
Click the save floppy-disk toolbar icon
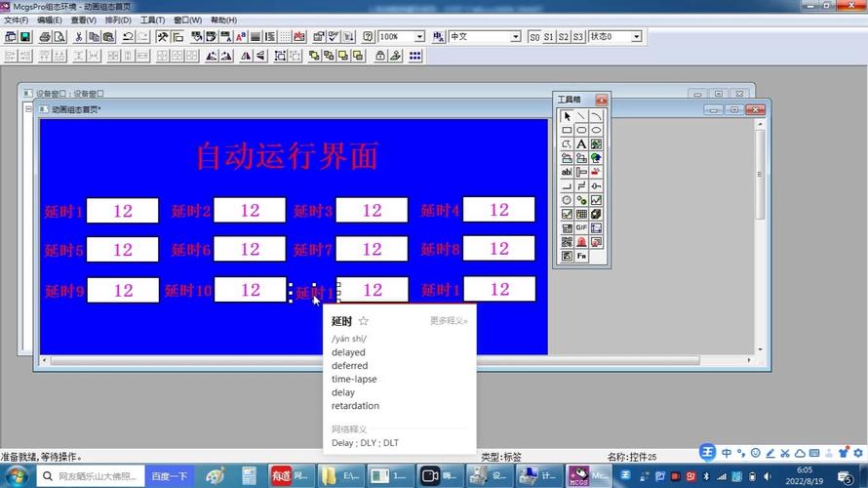point(26,37)
